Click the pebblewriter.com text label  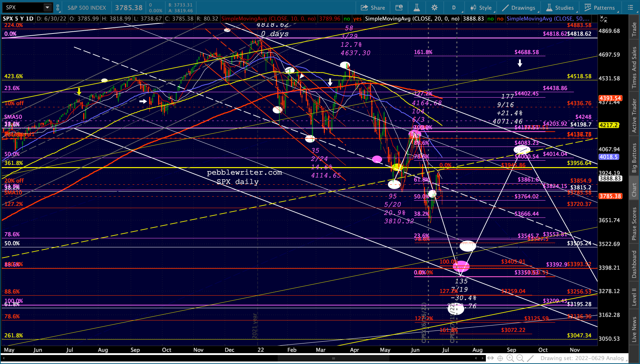(x=245, y=172)
